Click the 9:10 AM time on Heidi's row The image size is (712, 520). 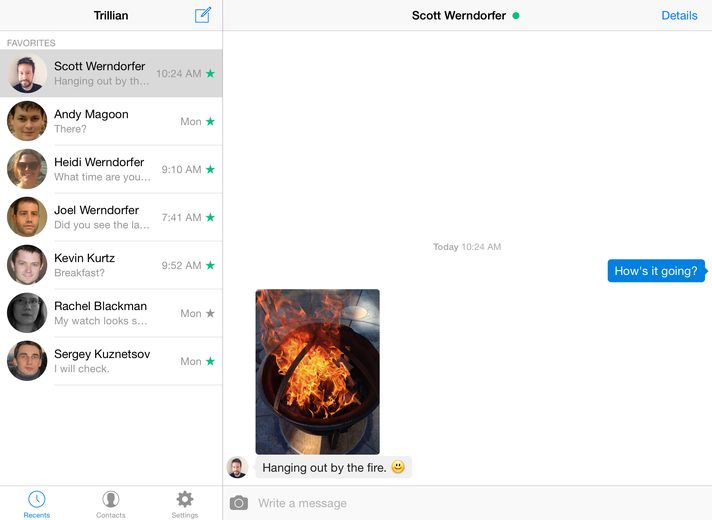[181, 169]
